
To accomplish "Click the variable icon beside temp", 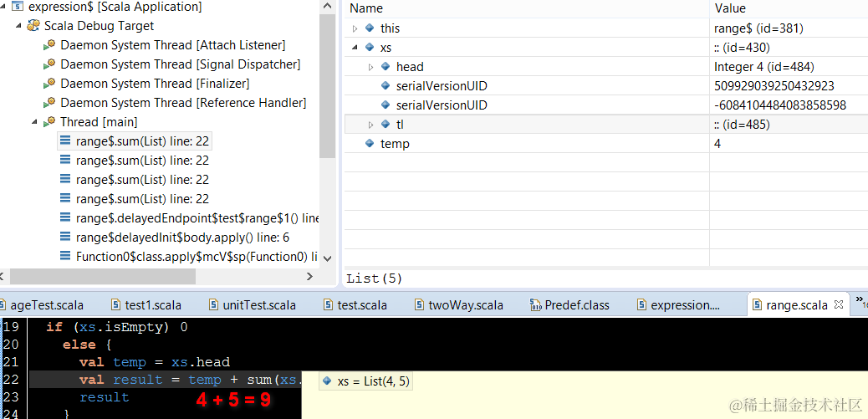I will tap(370, 144).
